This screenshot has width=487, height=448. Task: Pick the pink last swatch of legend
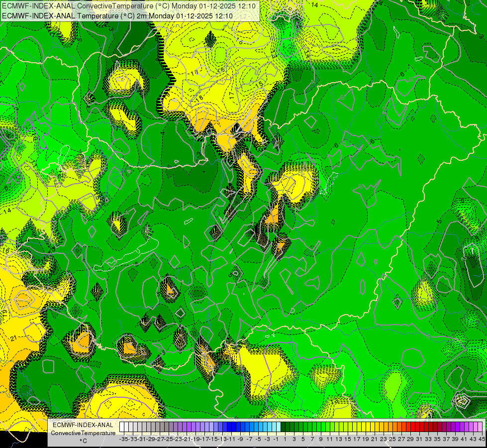(480, 427)
